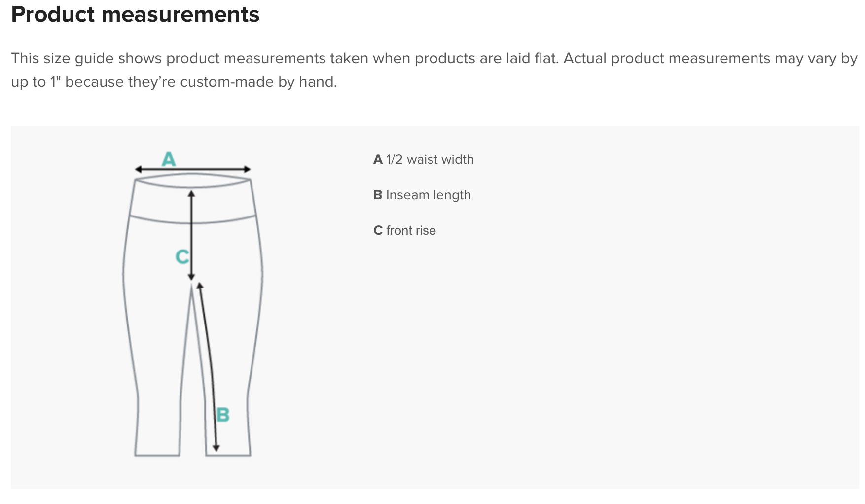Click the bold B in the legend
The image size is (865, 504).
click(378, 195)
